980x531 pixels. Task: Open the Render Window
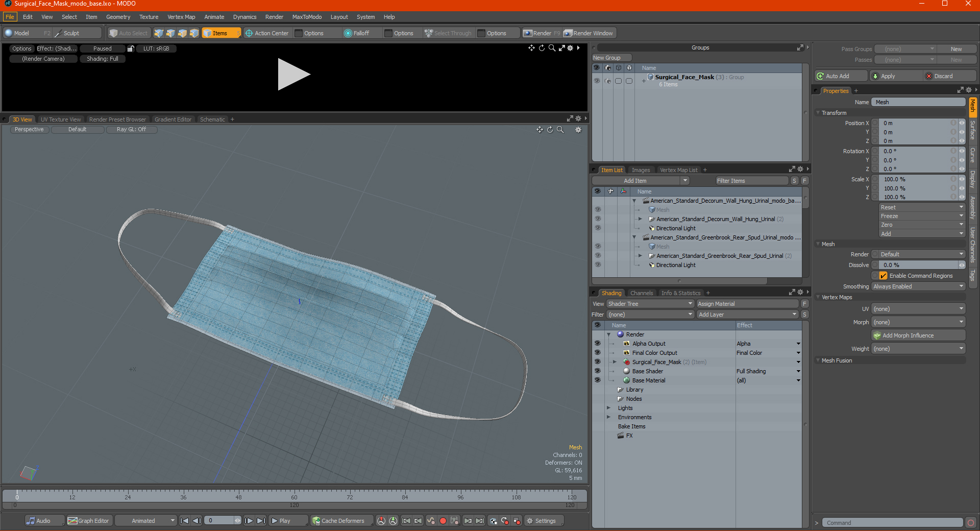pos(589,33)
